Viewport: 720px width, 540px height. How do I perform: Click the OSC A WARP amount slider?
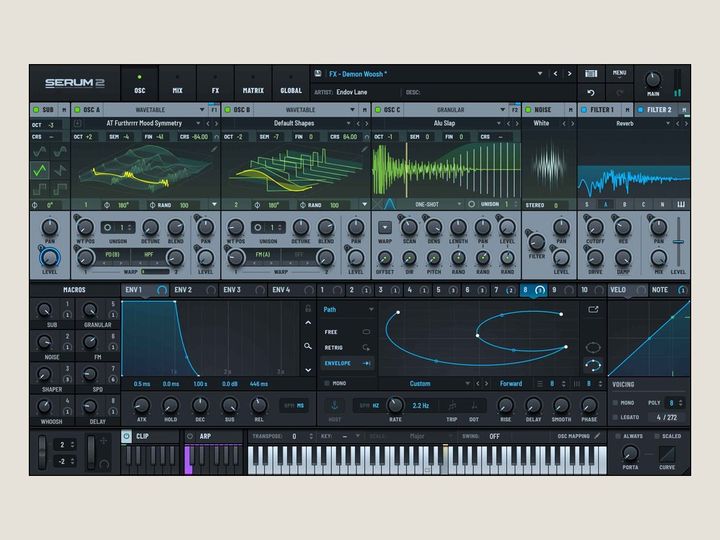156,272
